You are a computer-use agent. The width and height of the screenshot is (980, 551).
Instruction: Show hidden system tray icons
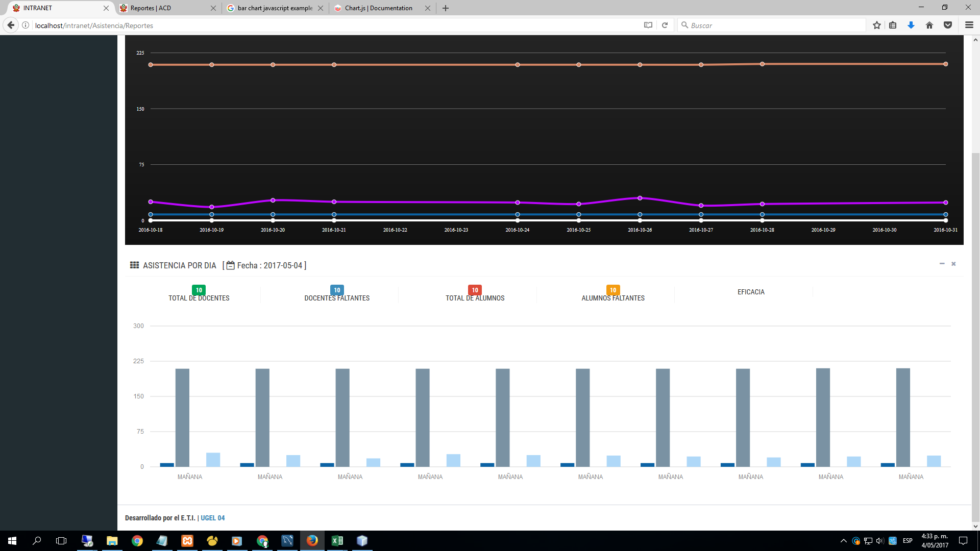[x=843, y=541]
